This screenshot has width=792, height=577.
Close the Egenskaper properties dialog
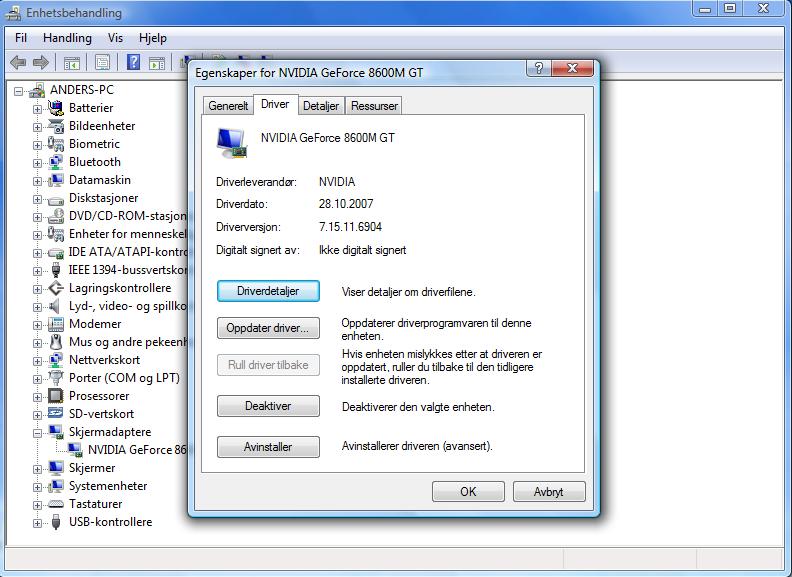tap(572, 68)
